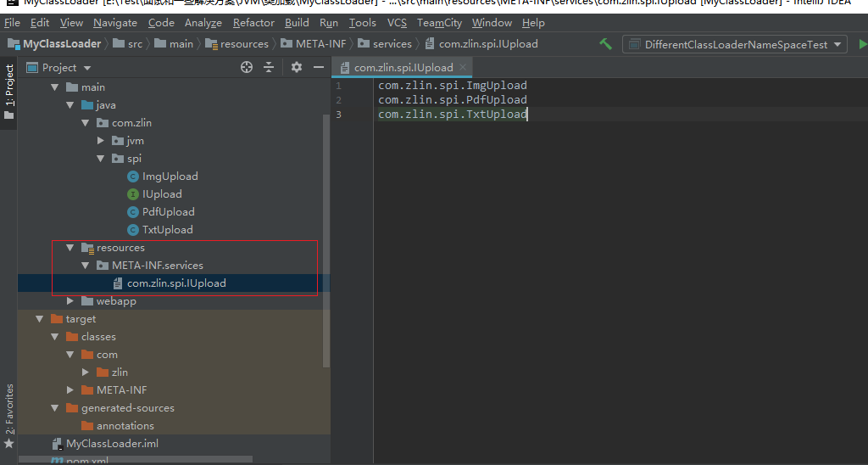868x465 pixels.
Task: Select the com.zlin.spi.IUpload editor tab
Action: 403,67
